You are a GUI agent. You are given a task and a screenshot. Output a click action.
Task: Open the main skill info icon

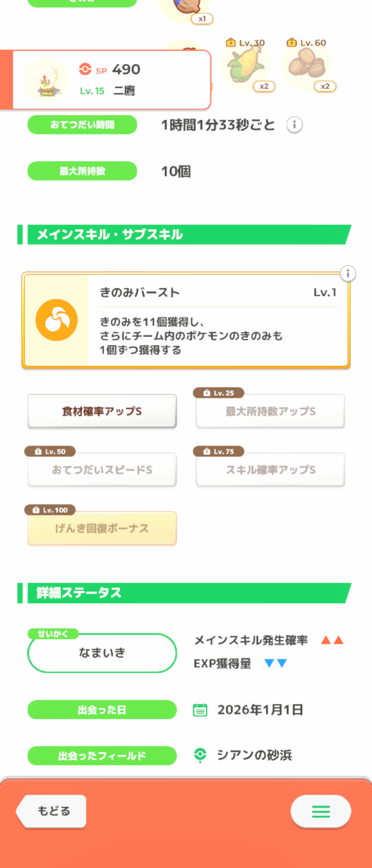click(348, 274)
